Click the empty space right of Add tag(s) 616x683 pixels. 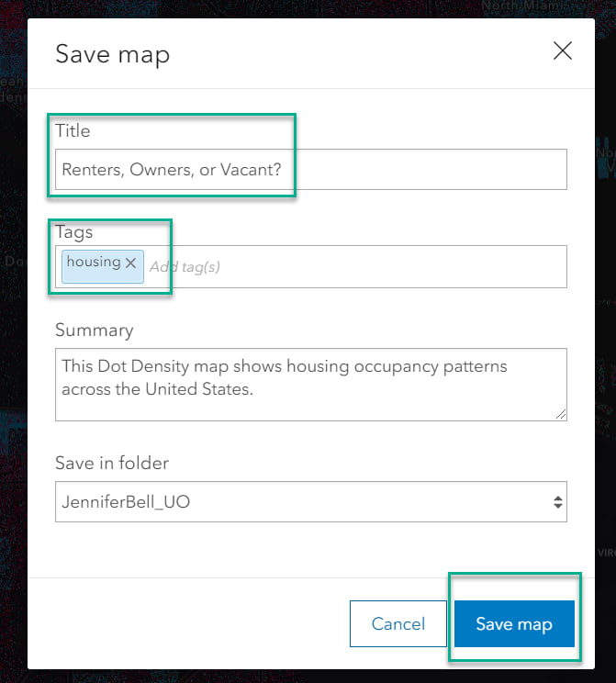coord(395,267)
